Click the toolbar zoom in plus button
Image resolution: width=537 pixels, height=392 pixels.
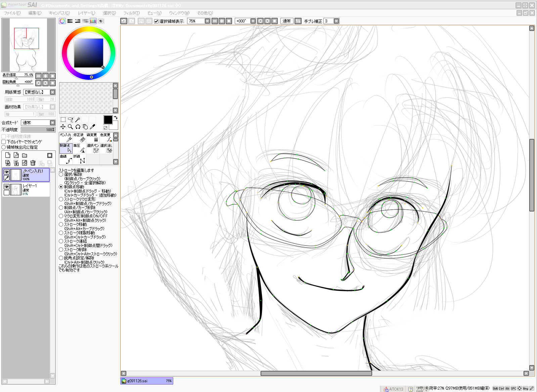(222, 21)
